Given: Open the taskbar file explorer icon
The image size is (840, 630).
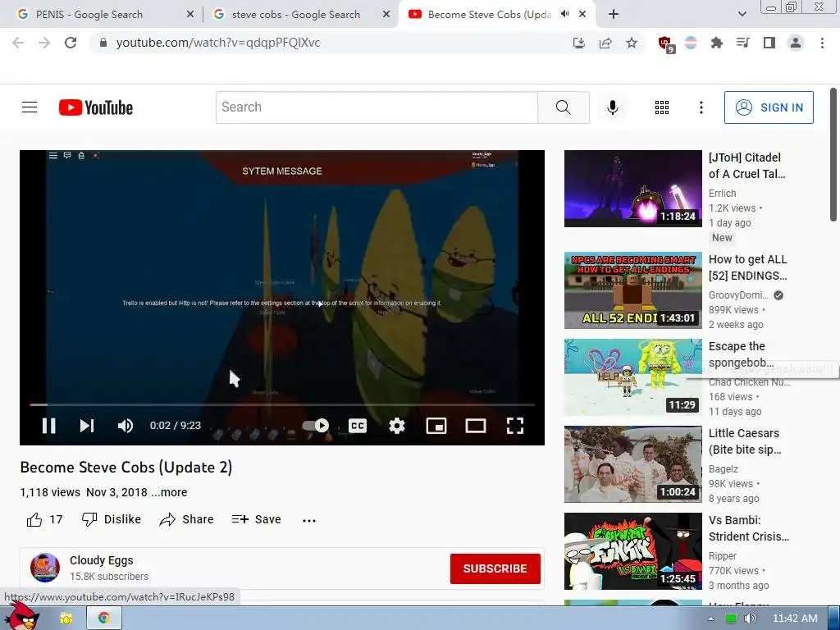Looking at the screenshot, I should point(66,619).
